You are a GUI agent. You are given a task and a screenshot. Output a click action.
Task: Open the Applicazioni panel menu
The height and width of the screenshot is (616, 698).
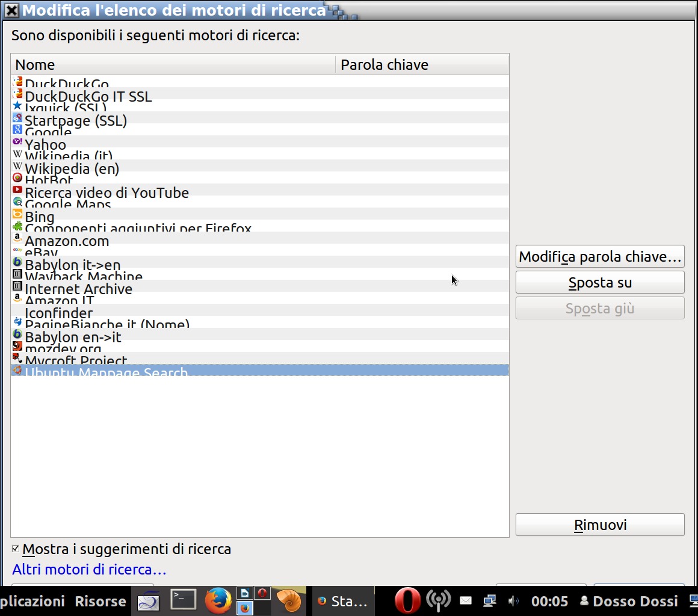coord(32,602)
